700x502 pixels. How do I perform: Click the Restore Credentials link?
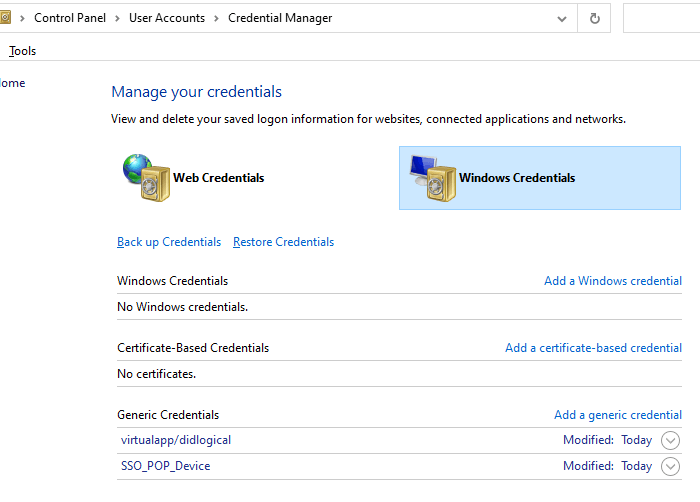(283, 242)
